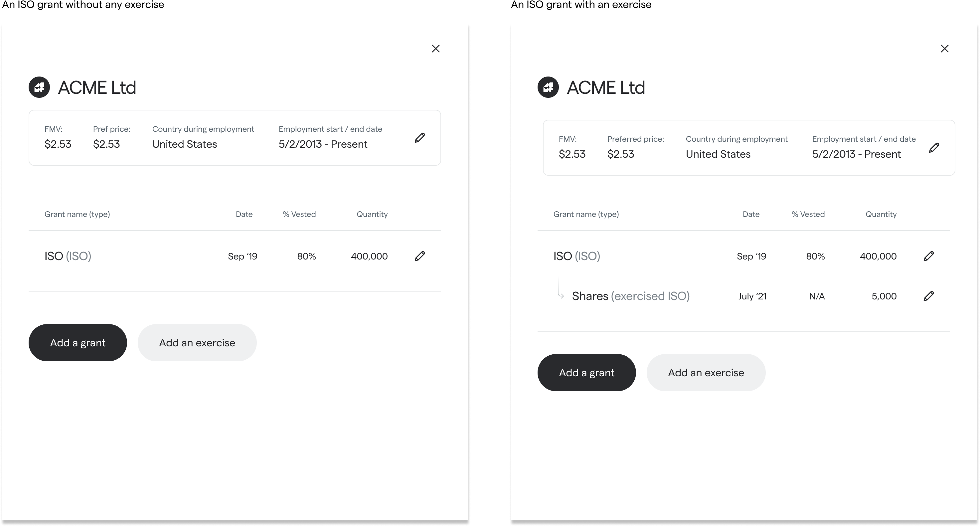Edit ISO grant row in left panel
This screenshot has height=526, width=980.
[419, 256]
